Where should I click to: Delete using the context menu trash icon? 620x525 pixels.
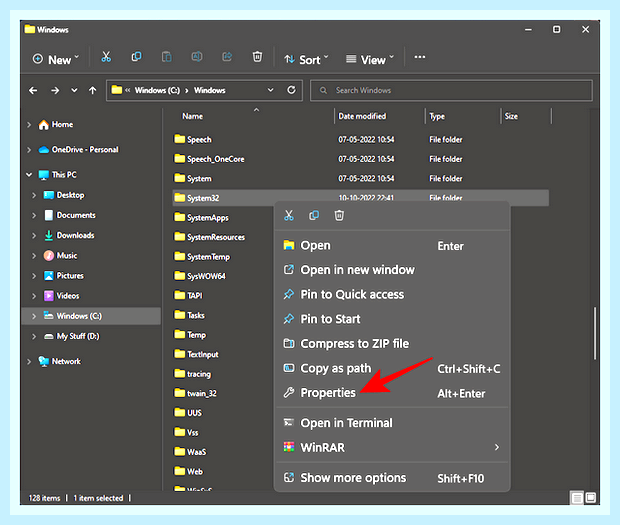tap(339, 215)
